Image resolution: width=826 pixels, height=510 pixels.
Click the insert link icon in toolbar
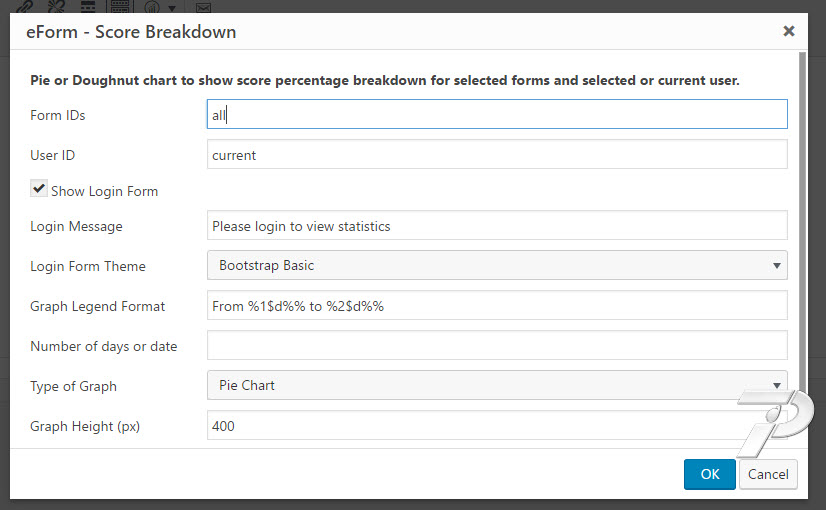[x=25, y=6]
